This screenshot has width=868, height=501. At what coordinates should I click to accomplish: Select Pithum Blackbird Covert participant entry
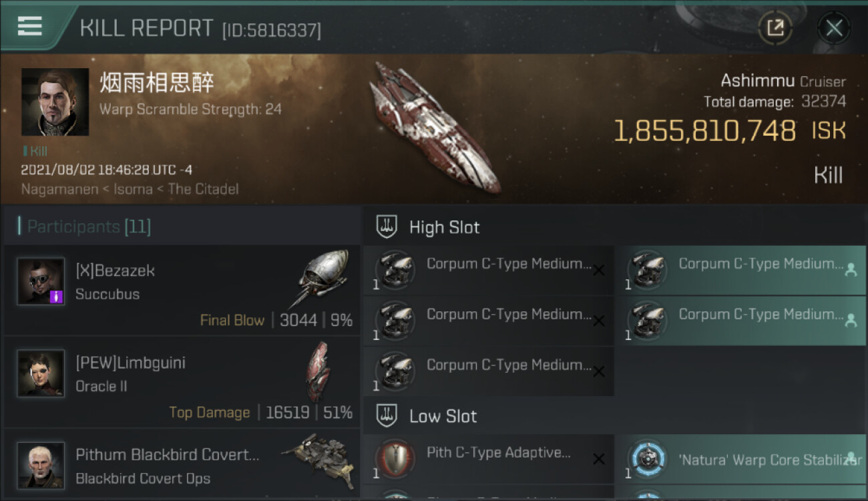[x=182, y=465]
